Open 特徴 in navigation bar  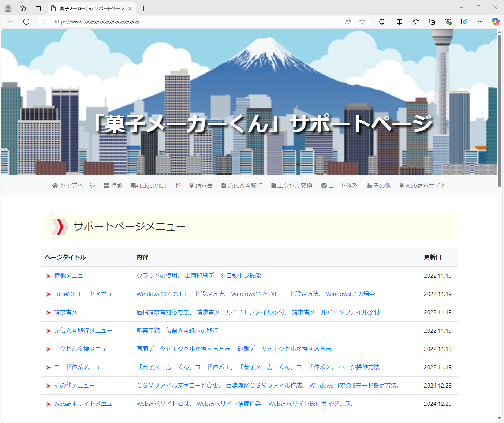pyautogui.click(x=113, y=186)
